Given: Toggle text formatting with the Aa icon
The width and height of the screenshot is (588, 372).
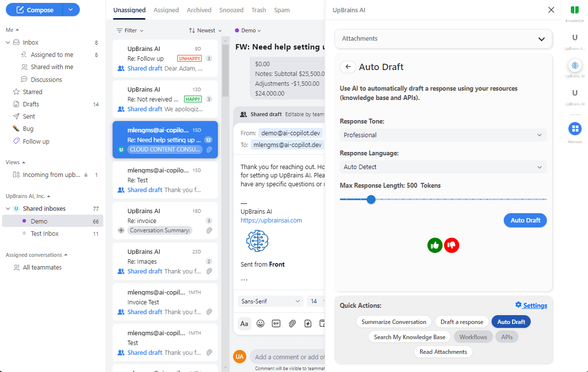Looking at the screenshot, I should click(244, 323).
